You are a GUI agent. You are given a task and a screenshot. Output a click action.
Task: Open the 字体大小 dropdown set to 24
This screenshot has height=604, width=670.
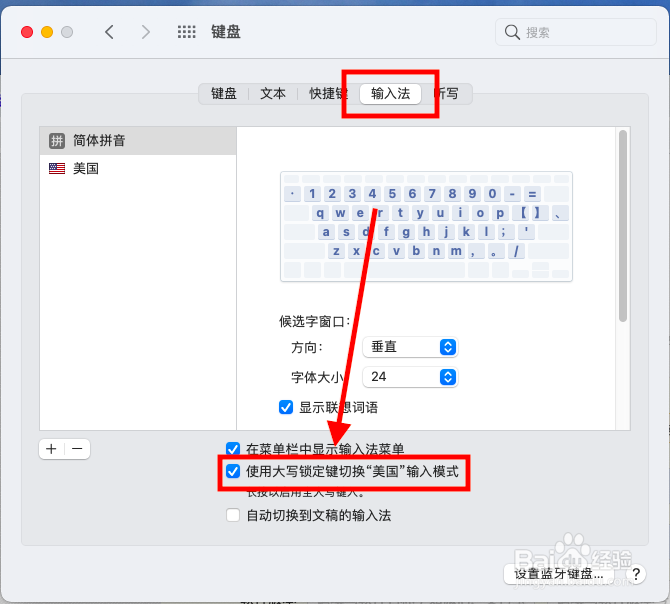410,377
